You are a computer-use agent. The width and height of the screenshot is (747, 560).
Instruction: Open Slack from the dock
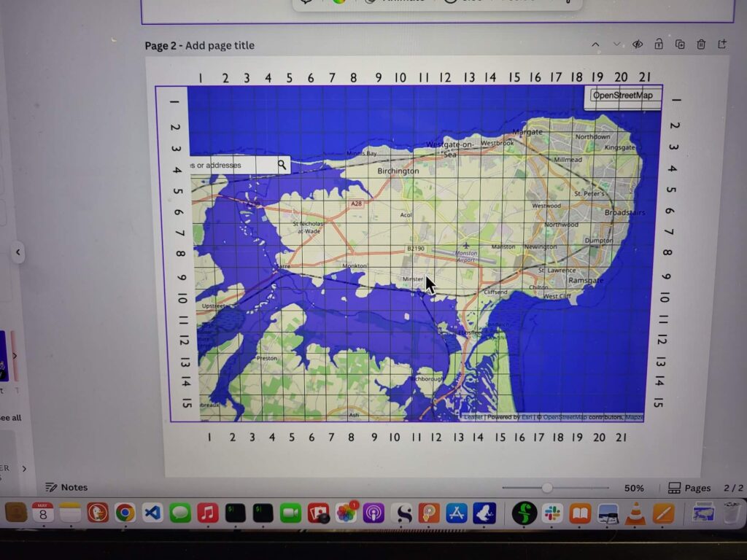(552, 513)
